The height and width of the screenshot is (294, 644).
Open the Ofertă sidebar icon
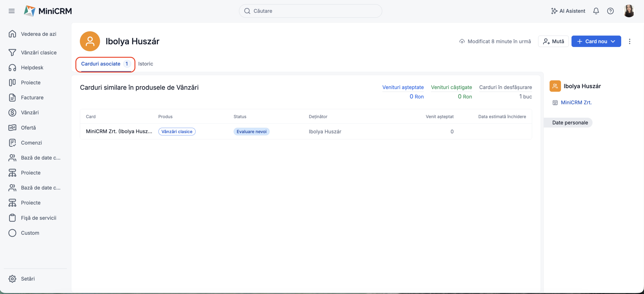pyautogui.click(x=12, y=128)
